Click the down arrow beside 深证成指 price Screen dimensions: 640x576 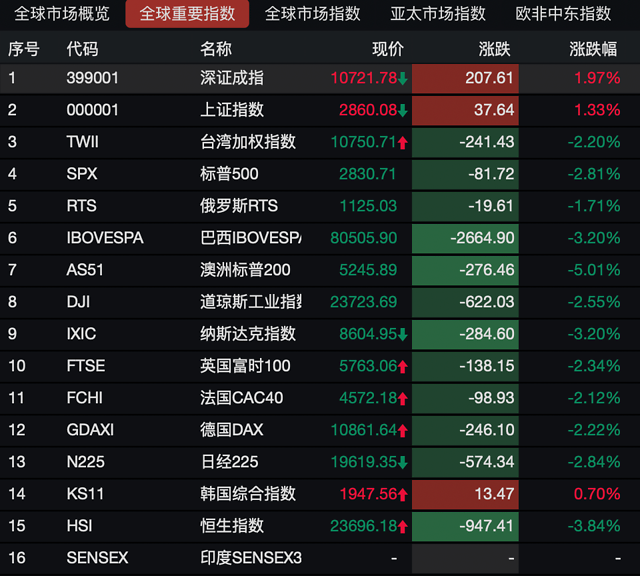403,78
